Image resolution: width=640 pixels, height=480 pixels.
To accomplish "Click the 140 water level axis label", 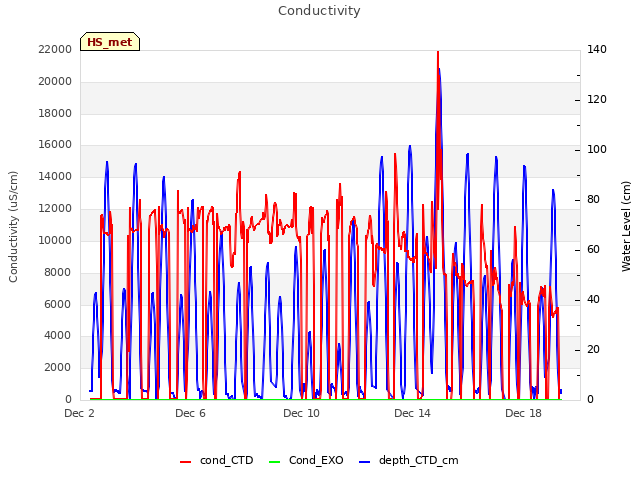I will (x=597, y=49).
